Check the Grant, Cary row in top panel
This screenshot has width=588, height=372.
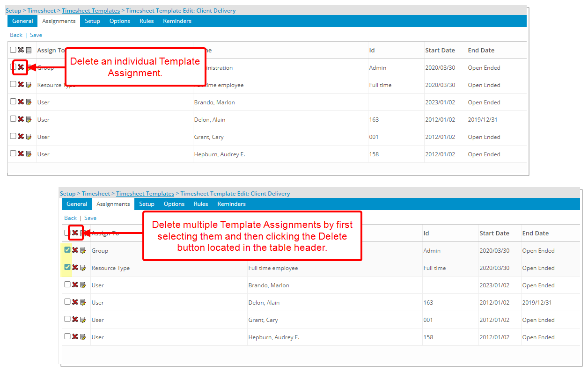click(13, 136)
